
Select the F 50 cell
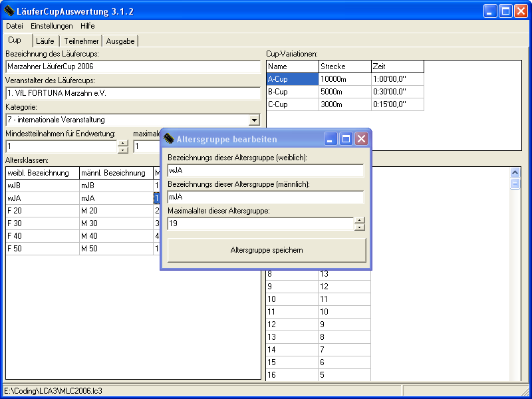click(x=43, y=248)
